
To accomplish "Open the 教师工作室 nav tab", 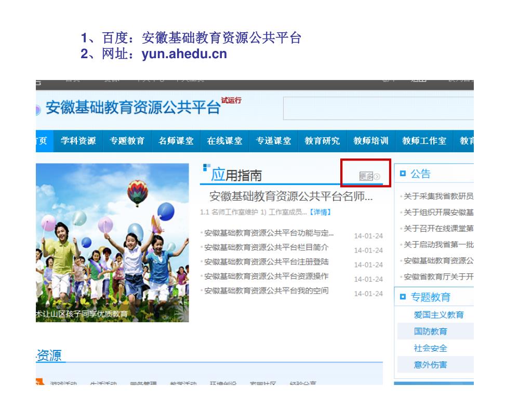I will click(x=424, y=141).
